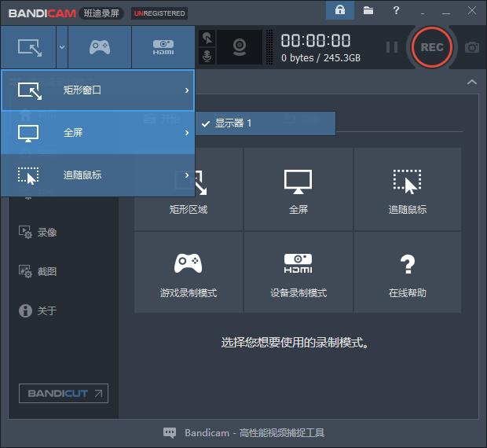Viewport: 487px width, 448px height.
Task: Click the lock icon in title bar
Action: [x=340, y=10]
